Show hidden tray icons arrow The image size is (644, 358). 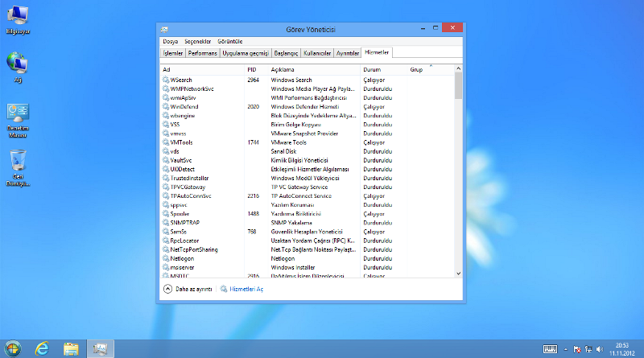[x=566, y=349]
